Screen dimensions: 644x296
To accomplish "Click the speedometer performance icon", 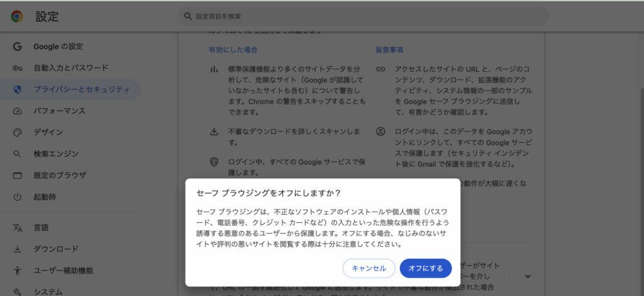I will point(17,111).
